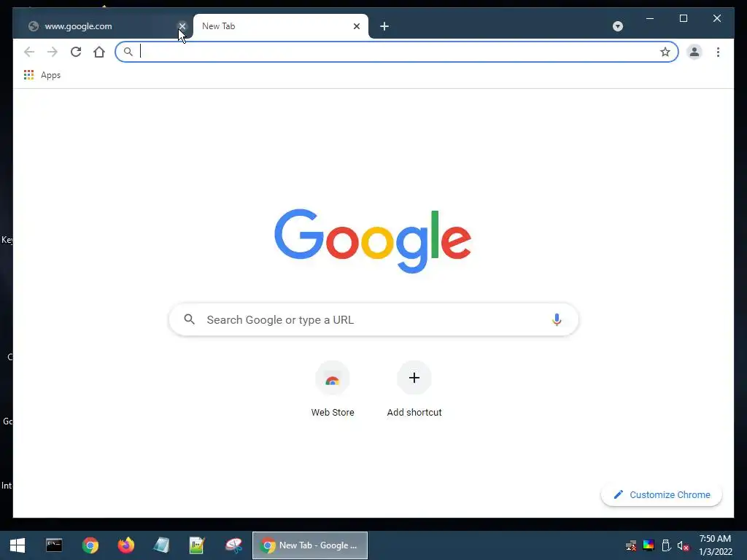The width and height of the screenshot is (747, 560).
Task: Select the New Tab tab
Action: (280, 26)
